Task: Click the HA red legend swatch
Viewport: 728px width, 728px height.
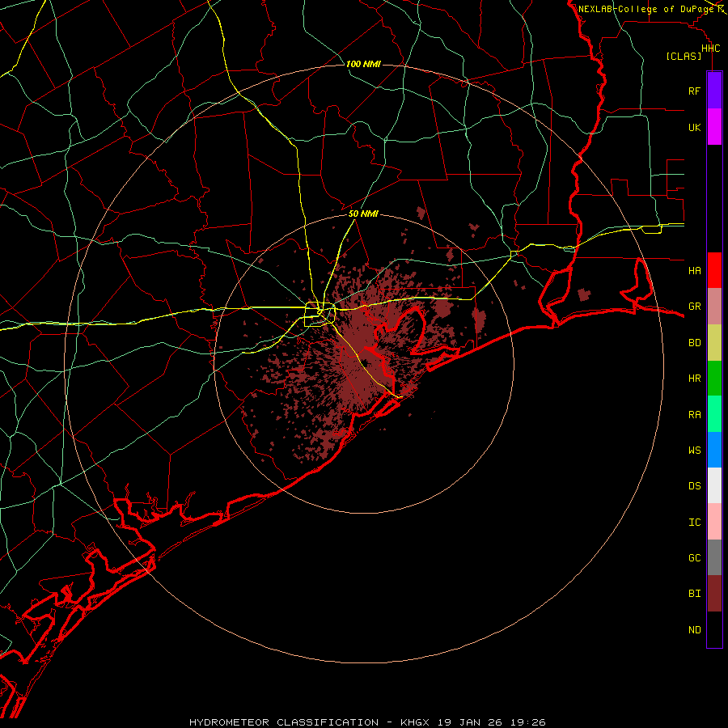Action: point(714,270)
